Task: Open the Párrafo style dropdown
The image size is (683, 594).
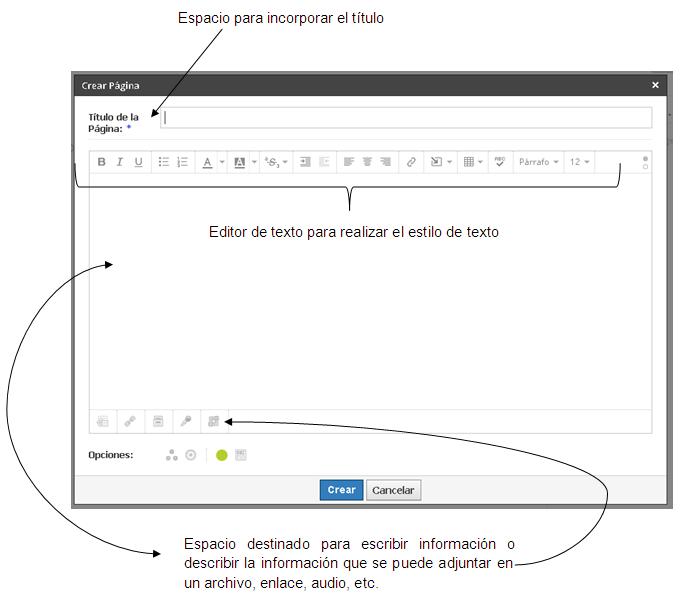Action: [x=538, y=162]
